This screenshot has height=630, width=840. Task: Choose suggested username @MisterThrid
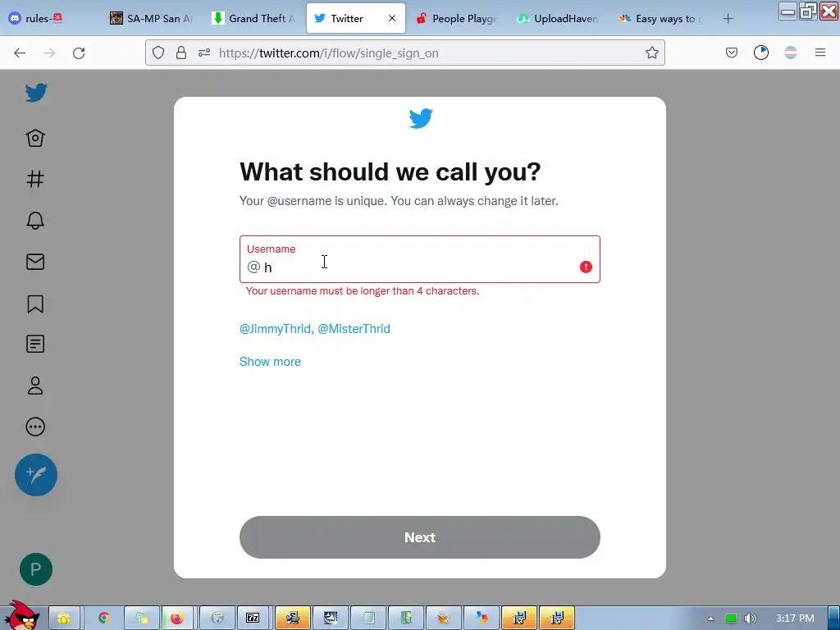click(354, 329)
